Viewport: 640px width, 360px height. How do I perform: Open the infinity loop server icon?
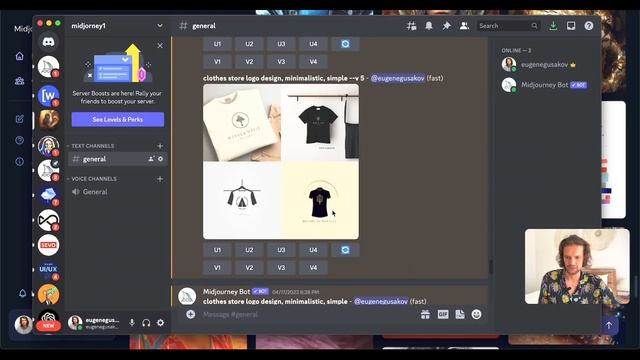[x=48, y=220]
